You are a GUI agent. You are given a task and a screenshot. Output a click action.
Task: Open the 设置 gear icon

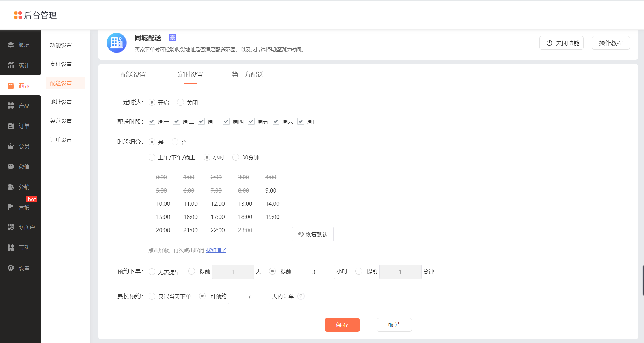pyautogui.click(x=11, y=268)
